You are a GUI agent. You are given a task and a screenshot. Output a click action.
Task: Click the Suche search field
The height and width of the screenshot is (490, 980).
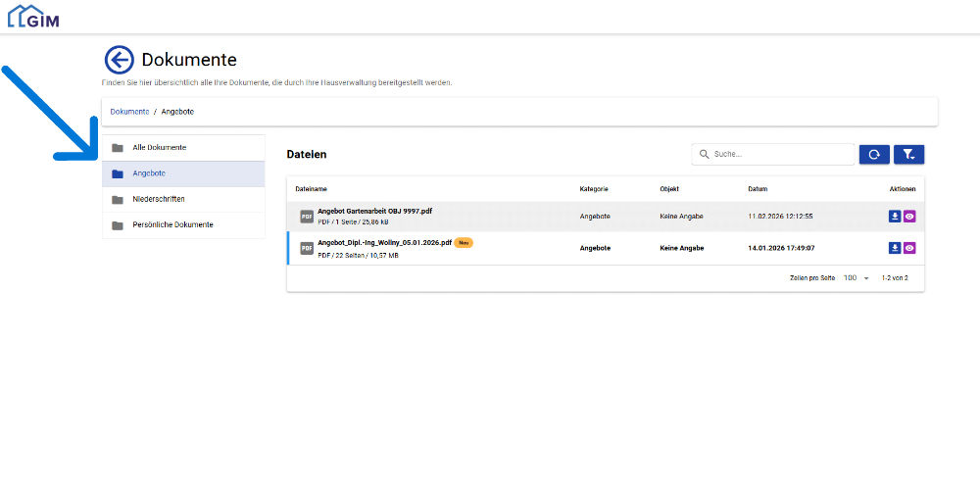point(779,154)
